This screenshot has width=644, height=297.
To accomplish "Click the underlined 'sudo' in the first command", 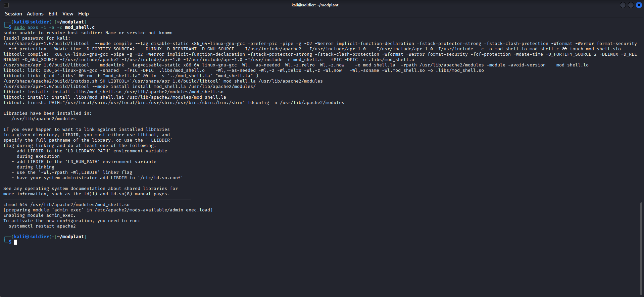I will [x=19, y=28].
